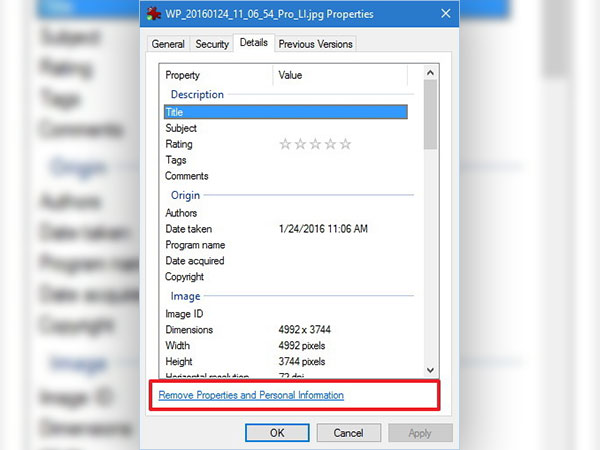Set the rating to two stars
The width and height of the screenshot is (600, 450).
tap(300, 144)
